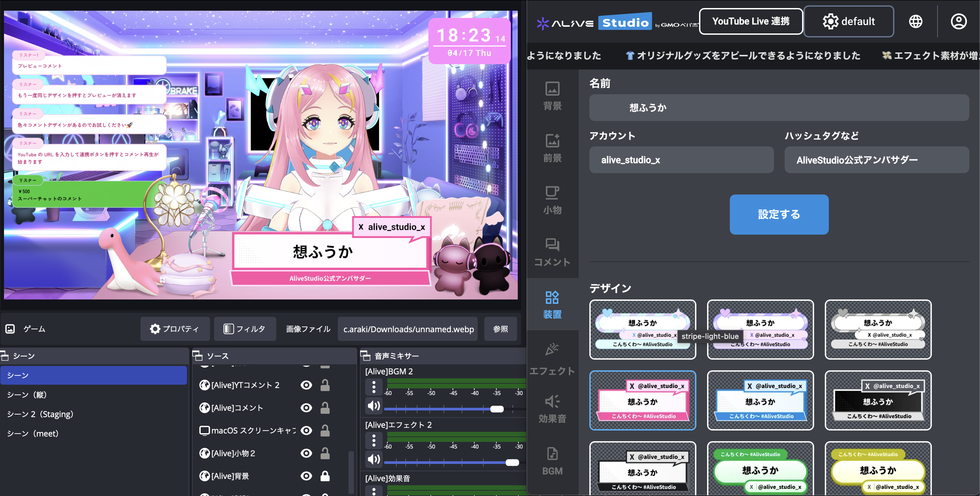Open the 小物 (props) sidebar panel
Screen dimensions: 980x496
[552, 200]
